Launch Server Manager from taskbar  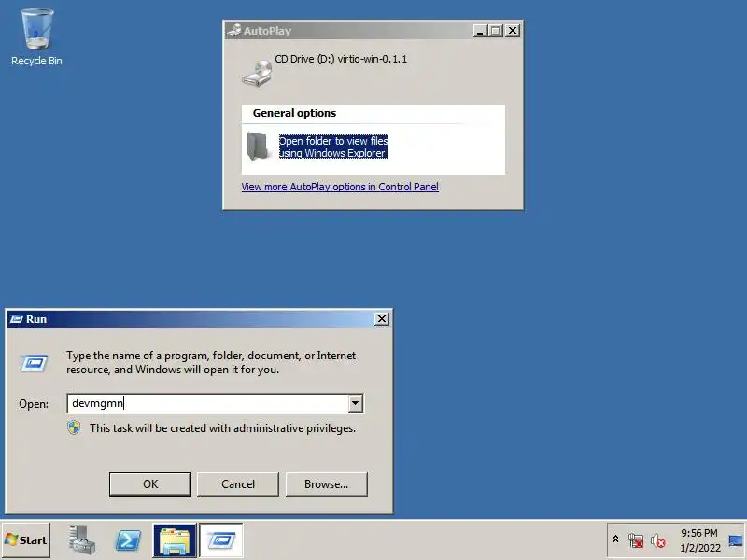point(81,540)
